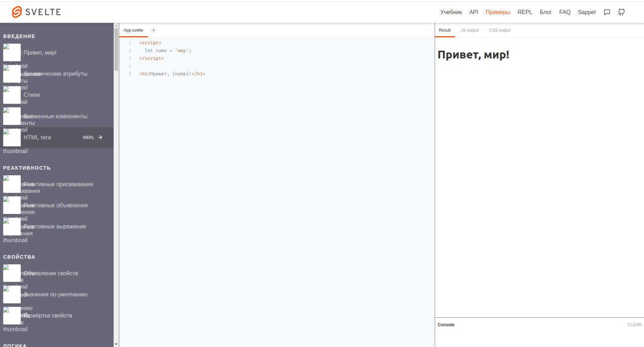Click the Реактивные объявления thumbnail
Screen dimensions: 644x347
tap(12, 205)
